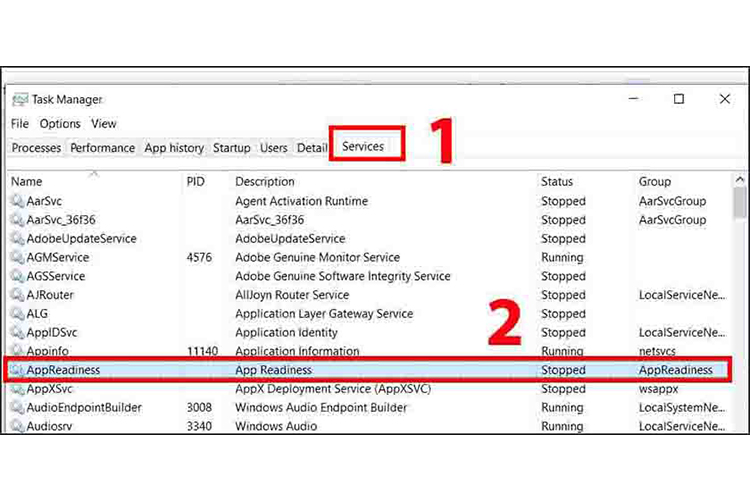Screen dimensions: 750x500
Task: Click the service icon beside Appinfo
Action: click(x=18, y=351)
